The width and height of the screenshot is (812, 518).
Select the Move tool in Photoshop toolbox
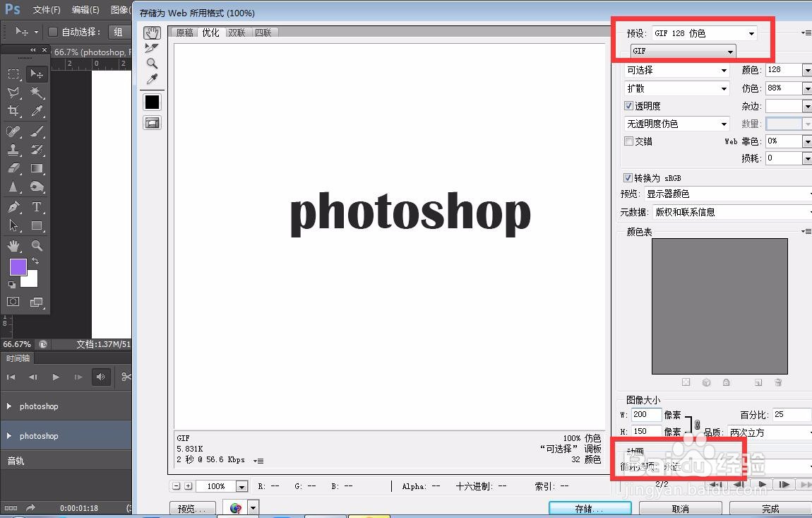36,74
